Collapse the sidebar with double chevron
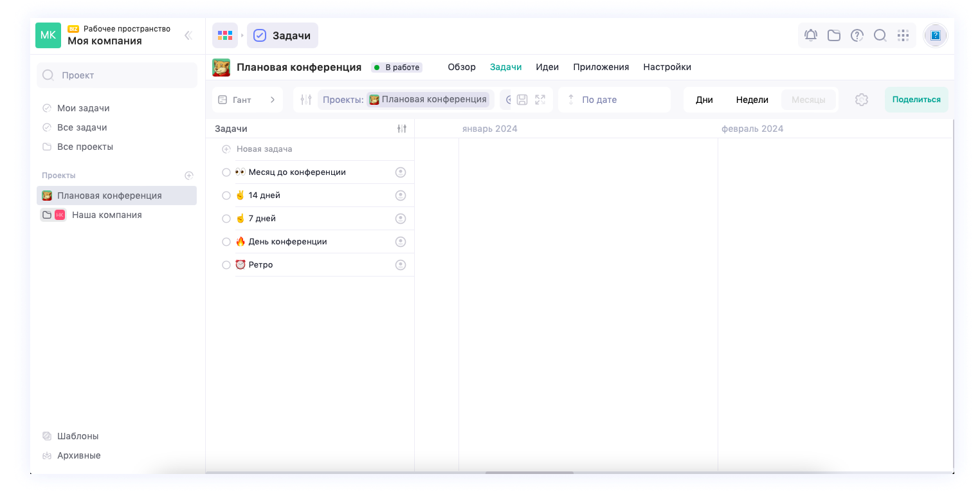The width and height of the screenshot is (980, 501). (x=188, y=35)
